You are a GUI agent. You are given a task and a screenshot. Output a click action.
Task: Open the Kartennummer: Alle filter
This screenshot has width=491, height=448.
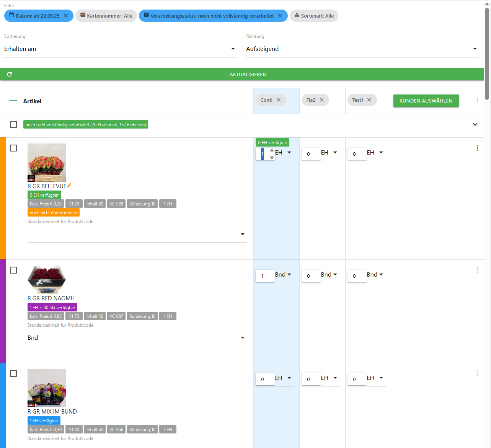(106, 16)
